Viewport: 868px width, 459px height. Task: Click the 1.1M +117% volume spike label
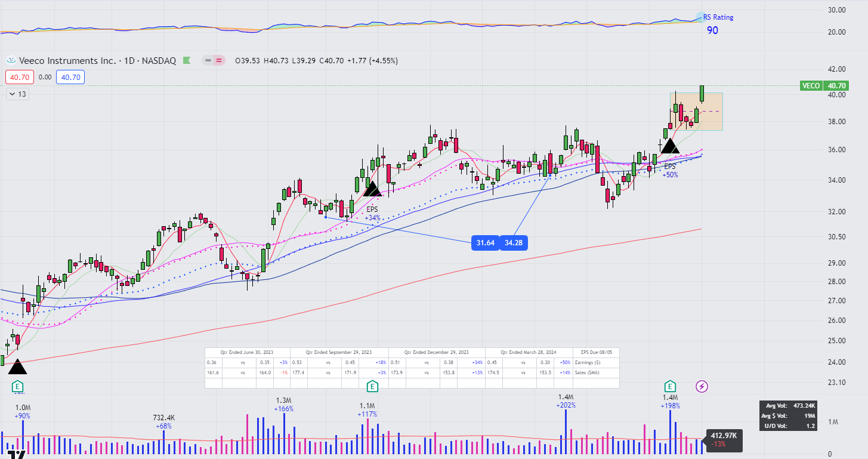(367, 410)
